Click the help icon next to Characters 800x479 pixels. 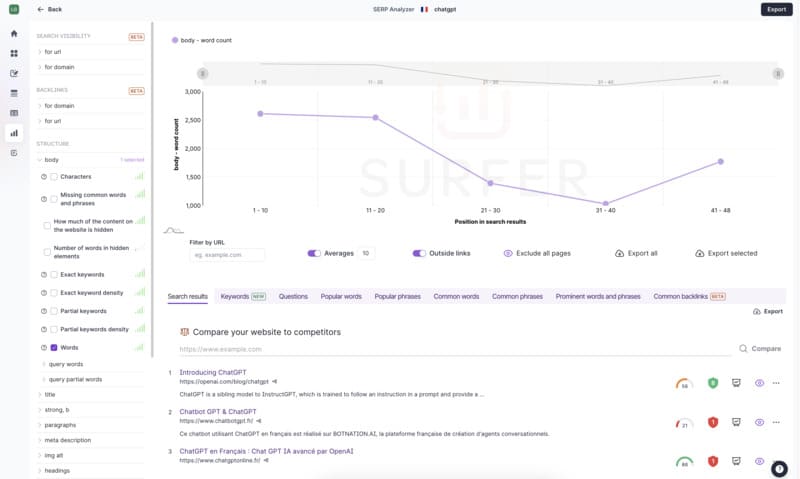[44, 177]
